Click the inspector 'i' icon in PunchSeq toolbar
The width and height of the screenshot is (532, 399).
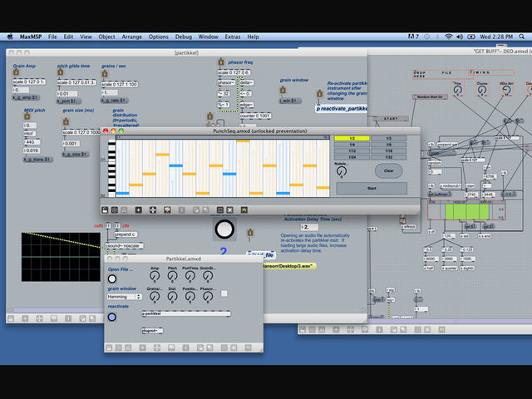181,210
